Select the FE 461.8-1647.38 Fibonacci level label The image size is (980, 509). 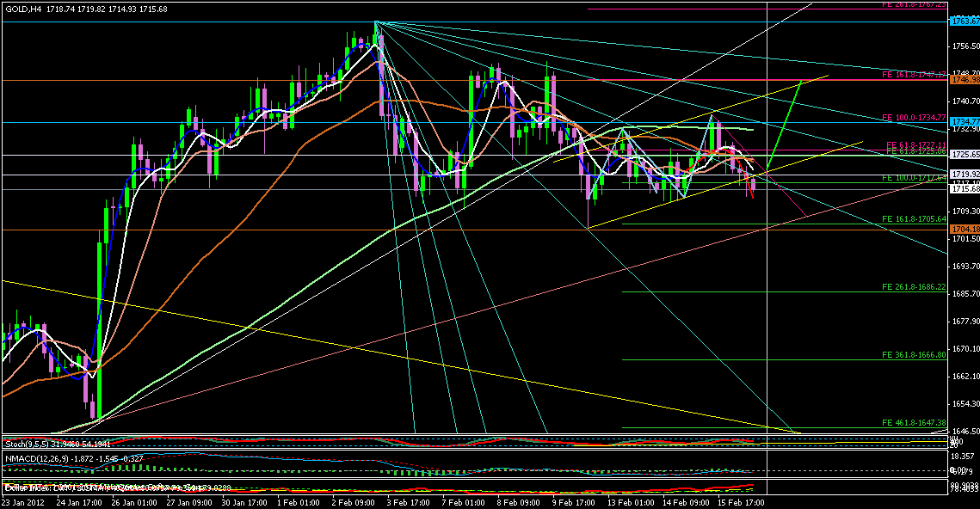(915, 423)
